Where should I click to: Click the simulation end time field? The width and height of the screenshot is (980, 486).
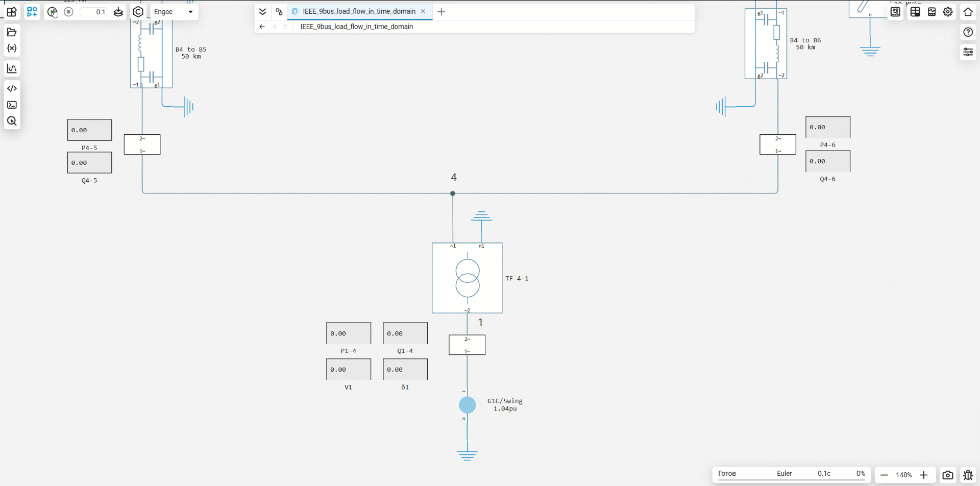pyautogui.click(x=94, y=12)
